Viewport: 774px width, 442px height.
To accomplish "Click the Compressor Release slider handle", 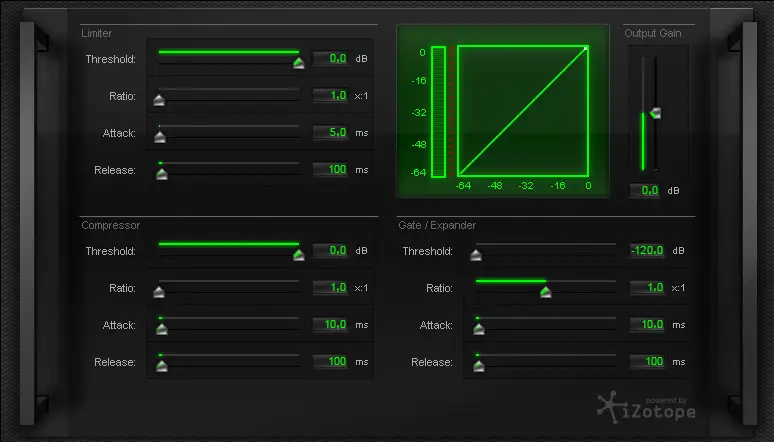I will click(x=162, y=366).
